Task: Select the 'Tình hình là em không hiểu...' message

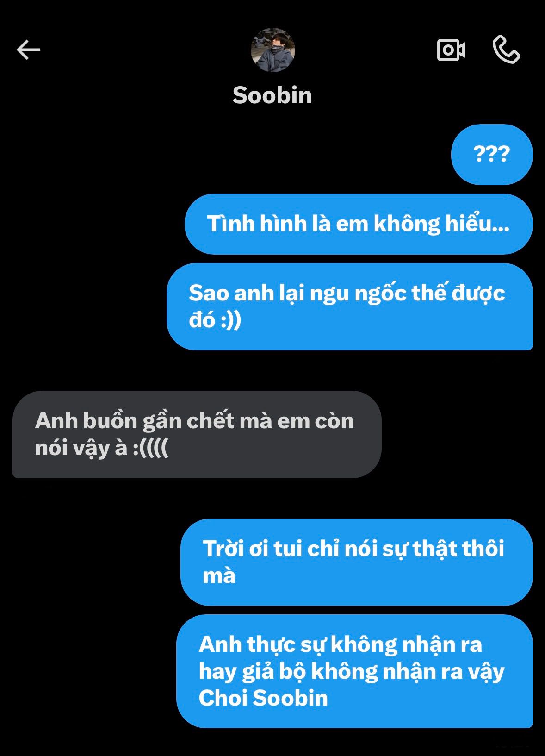Action: [359, 224]
